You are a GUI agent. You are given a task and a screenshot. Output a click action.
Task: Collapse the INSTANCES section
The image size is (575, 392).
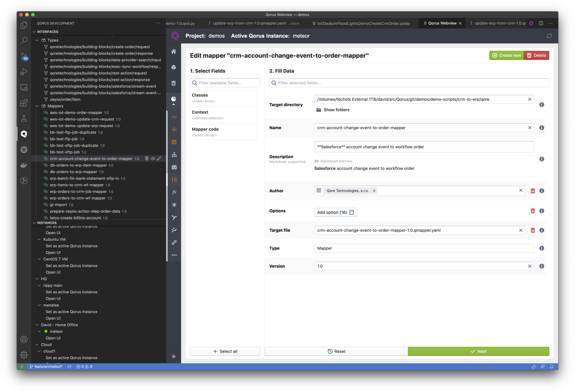[34, 223]
